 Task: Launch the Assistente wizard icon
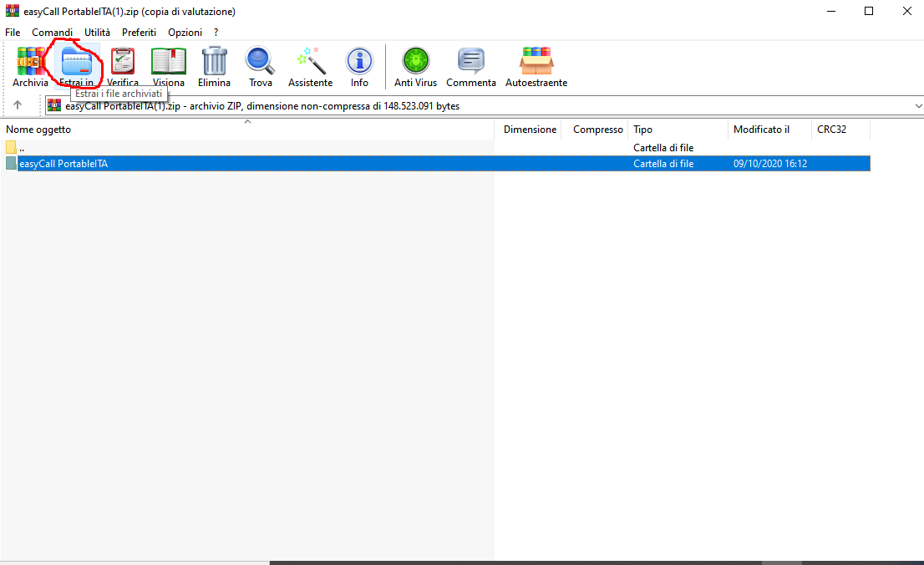point(311,61)
